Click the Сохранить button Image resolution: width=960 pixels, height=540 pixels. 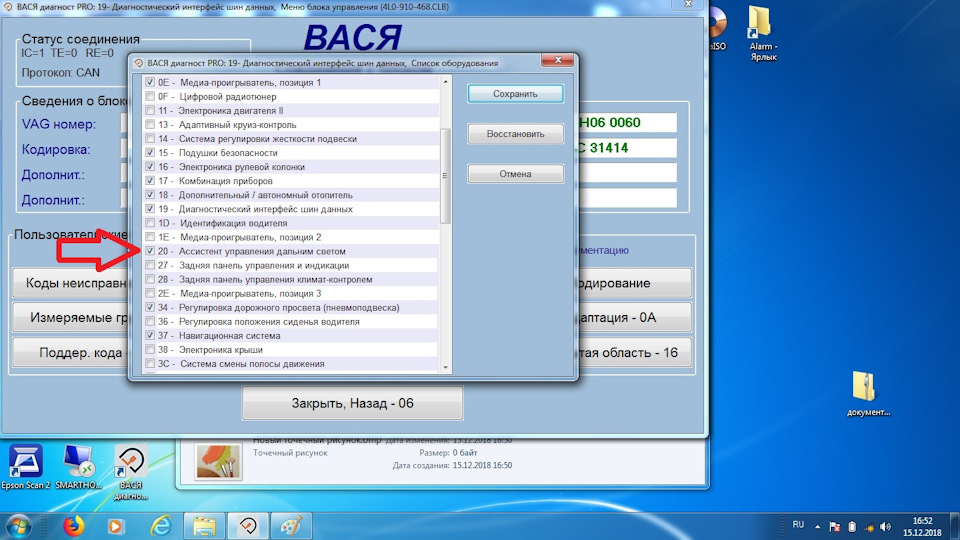pos(516,94)
